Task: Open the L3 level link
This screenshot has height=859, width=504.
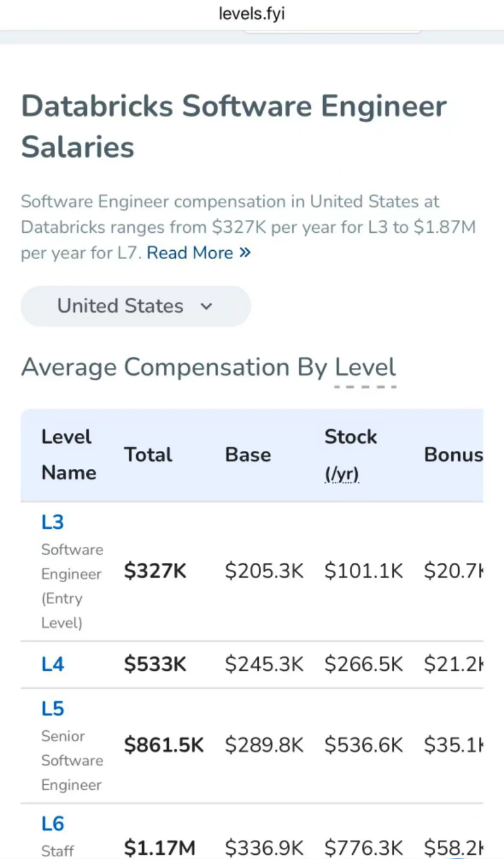Action: 53,522
